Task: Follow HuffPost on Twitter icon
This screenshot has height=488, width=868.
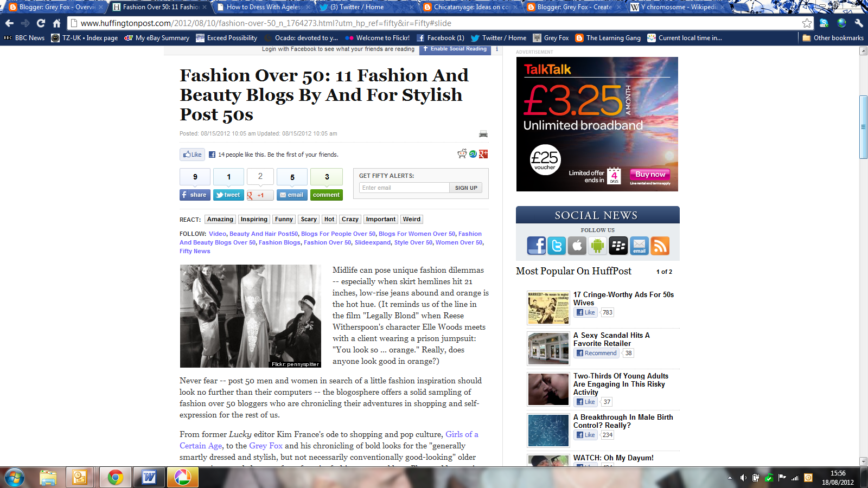Action: click(x=557, y=246)
